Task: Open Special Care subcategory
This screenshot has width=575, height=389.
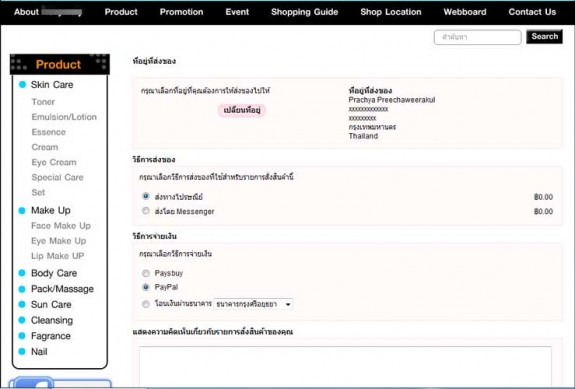Action: pos(58,177)
